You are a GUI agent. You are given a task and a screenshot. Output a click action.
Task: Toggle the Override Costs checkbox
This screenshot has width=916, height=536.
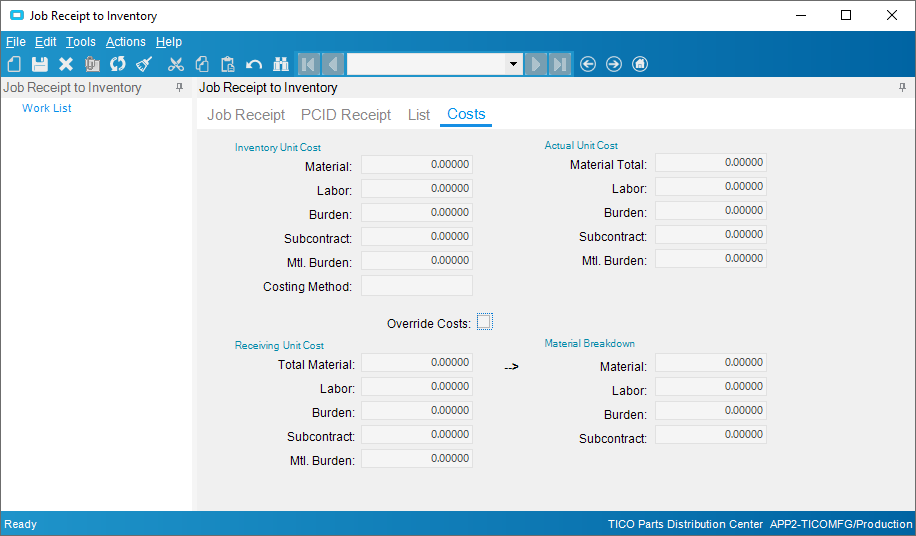pos(484,322)
